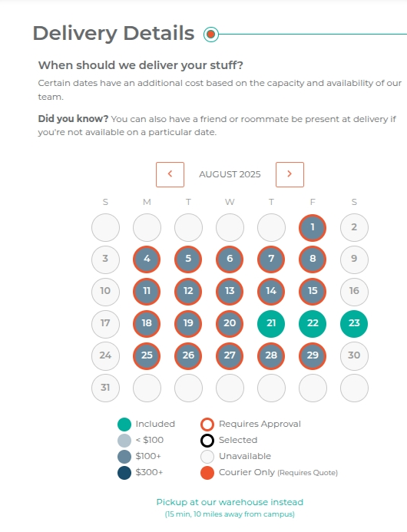407x532 pixels.
Task: Click the Delivery Details step indicator dot
Action: [211, 35]
